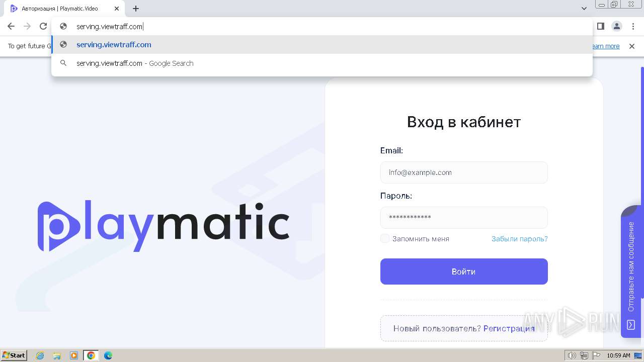Screen dimensions: 644x362
Task: Open the Action Center flag icon
Action: pyautogui.click(x=596, y=355)
